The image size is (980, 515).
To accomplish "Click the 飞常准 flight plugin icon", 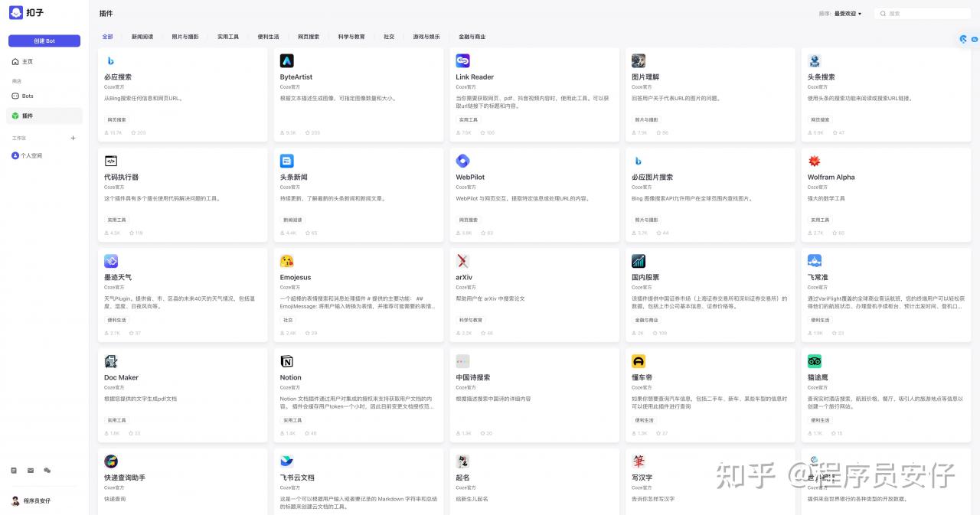I will click(x=815, y=261).
